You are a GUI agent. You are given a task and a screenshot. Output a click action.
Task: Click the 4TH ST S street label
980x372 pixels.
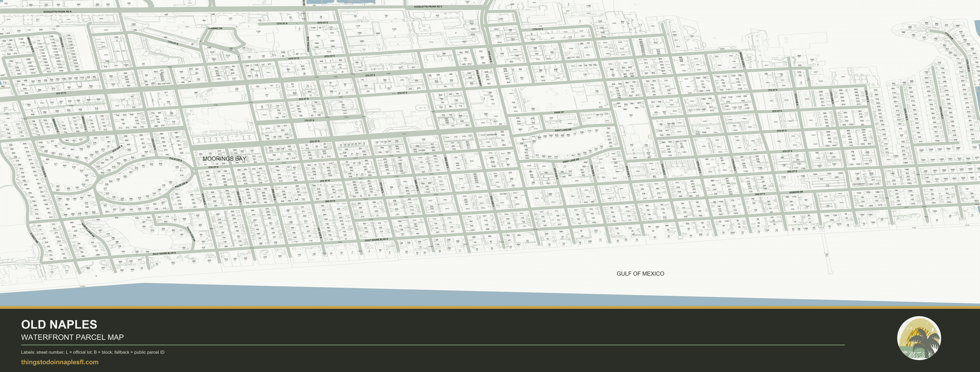[787, 151]
